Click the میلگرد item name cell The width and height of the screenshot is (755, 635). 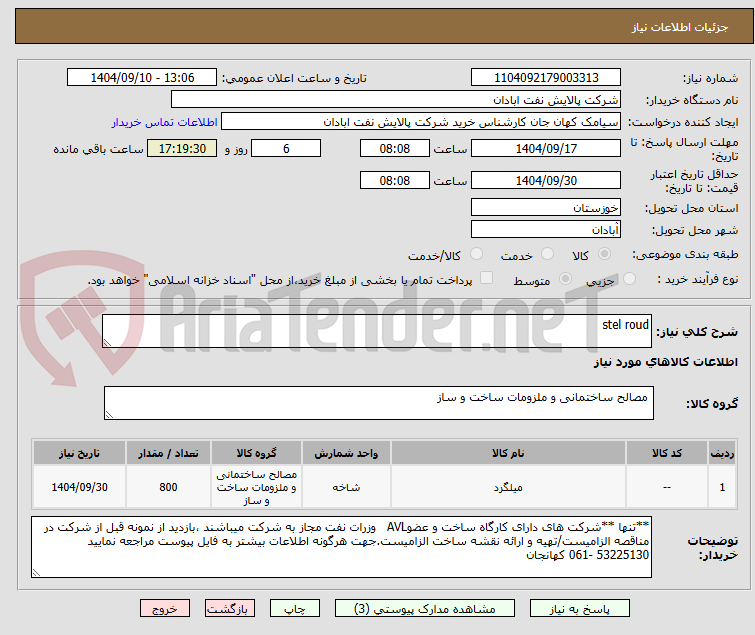(508, 487)
